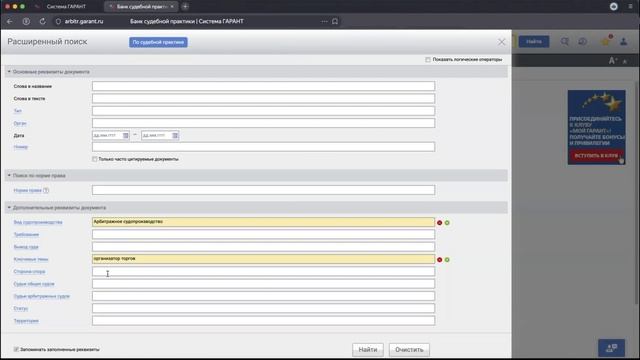
Task: Select the Банк судебной практики browser tab
Action: (x=141, y=7)
